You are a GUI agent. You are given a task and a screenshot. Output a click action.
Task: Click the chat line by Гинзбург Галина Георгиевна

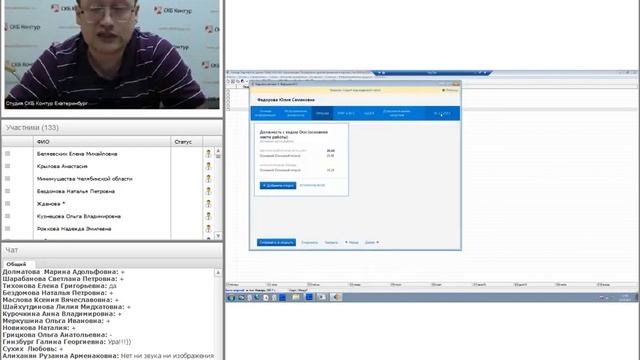coord(67,342)
